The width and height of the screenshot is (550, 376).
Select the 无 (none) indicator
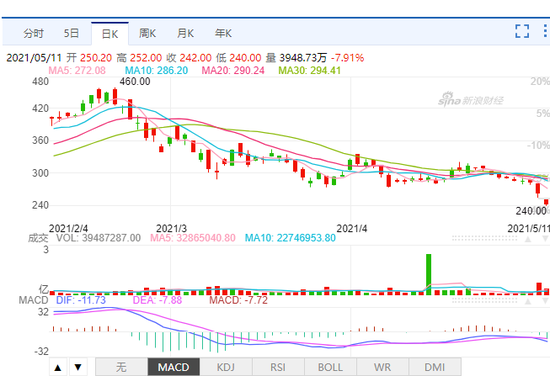click(x=121, y=367)
